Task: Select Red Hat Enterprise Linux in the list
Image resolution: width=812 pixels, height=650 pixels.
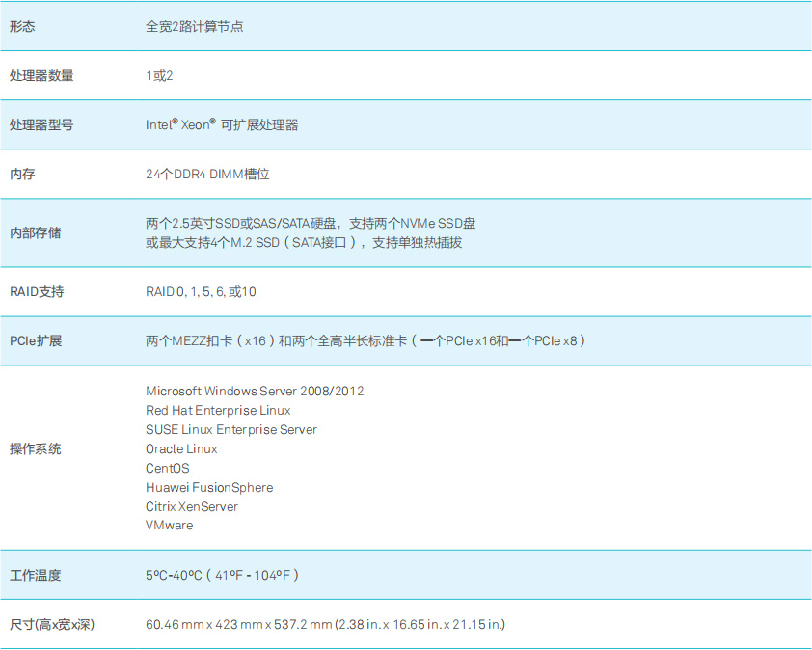Action: [218, 411]
